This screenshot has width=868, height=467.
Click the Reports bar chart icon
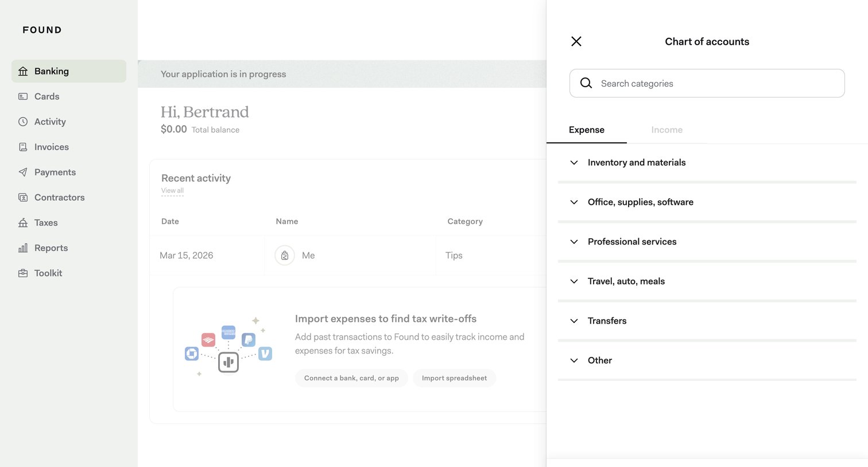click(x=23, y=248)
